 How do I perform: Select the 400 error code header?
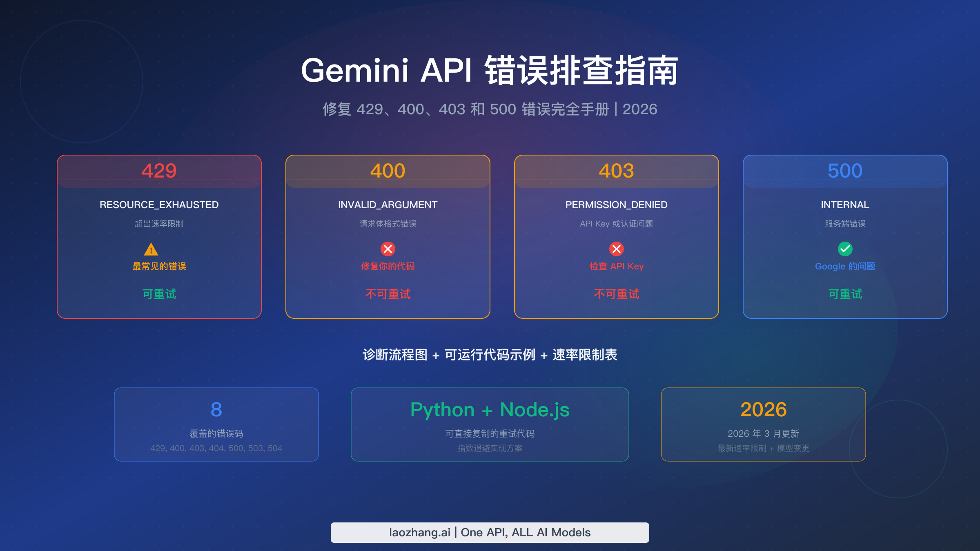coord(388,171)
